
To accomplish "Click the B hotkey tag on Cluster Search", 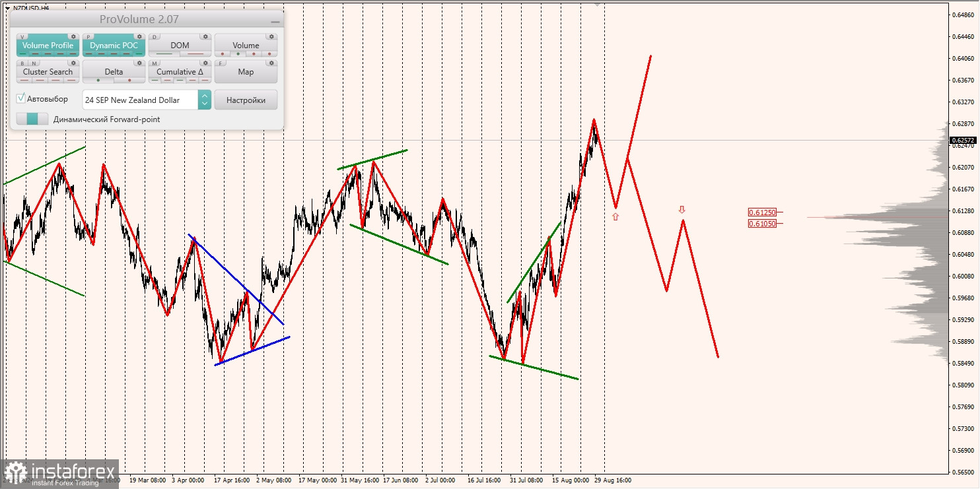I will 23,63.
